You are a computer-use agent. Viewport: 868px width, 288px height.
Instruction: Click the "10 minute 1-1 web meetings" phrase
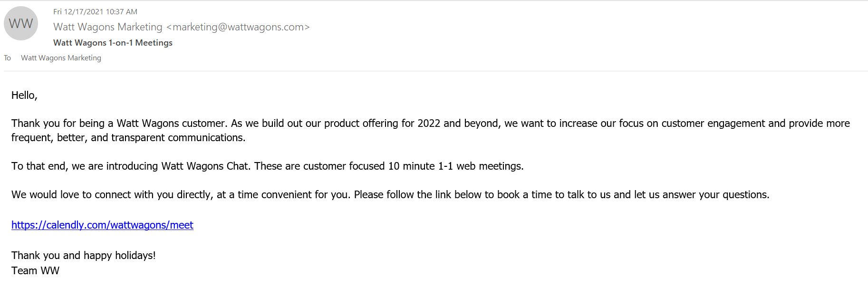click(455, 166)
